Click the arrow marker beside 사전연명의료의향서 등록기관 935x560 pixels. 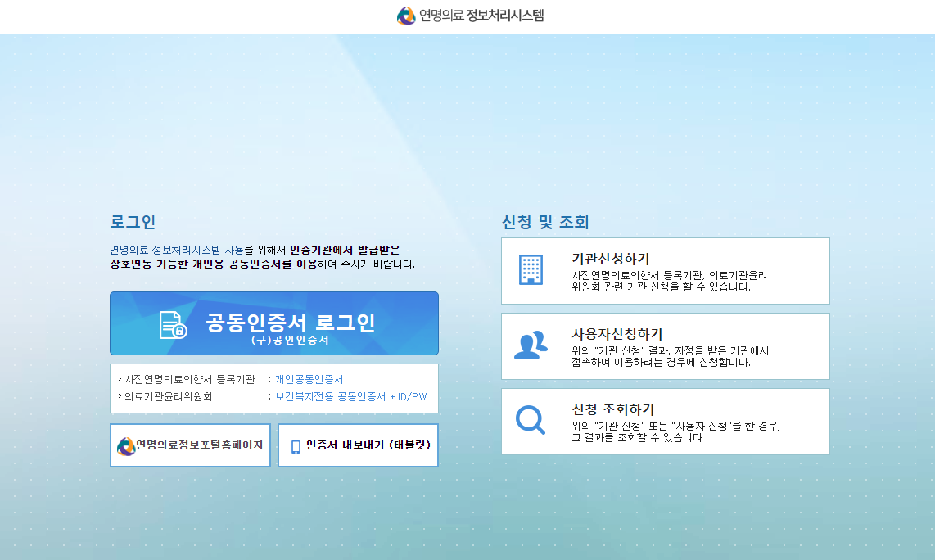(119, 378)
